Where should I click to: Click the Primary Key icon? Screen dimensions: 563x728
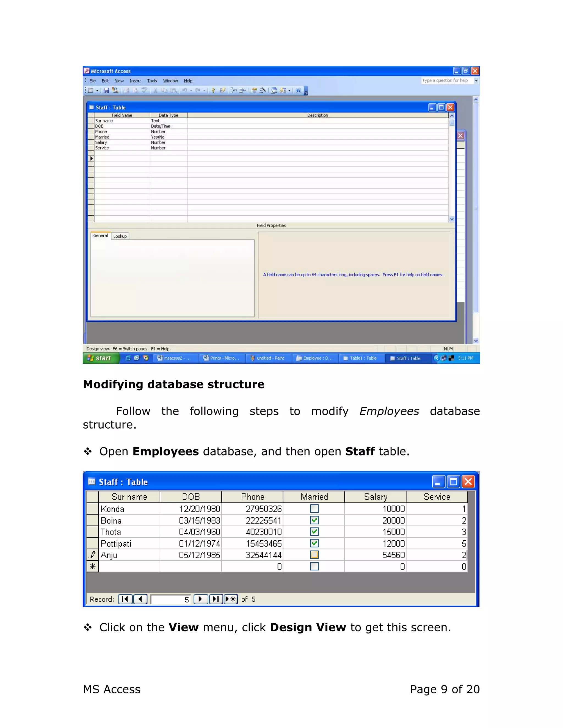click(x=213, y=91)
